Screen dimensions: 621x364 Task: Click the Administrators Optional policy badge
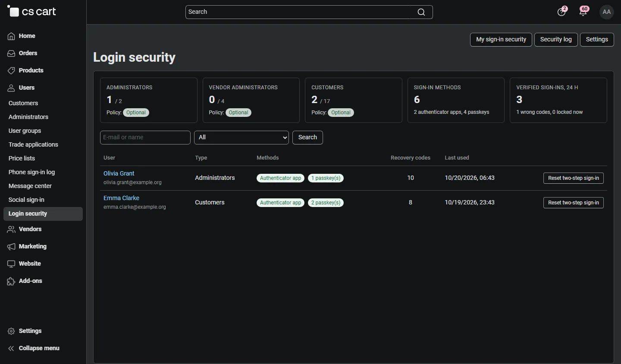point(136,113)
